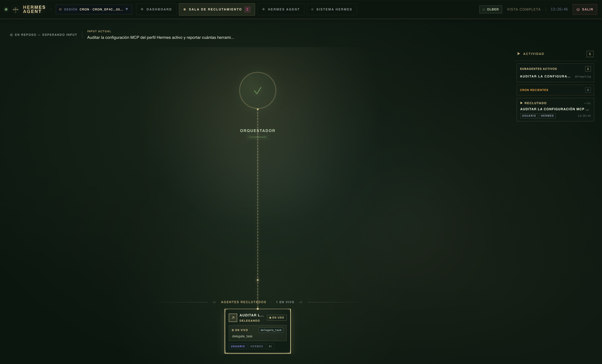
Task: Select subagent Auditar la configura... delegating row
Action: (x=555, y=77)
